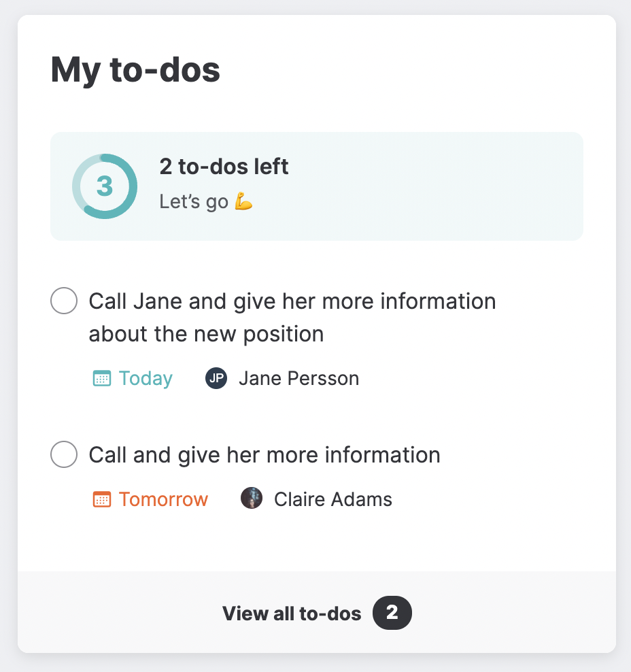Check off the Claire Adams to-do circle
Image resolution: width=631 pixels, height=672 pixels.
pyautogui.click(x=64, y=454)
